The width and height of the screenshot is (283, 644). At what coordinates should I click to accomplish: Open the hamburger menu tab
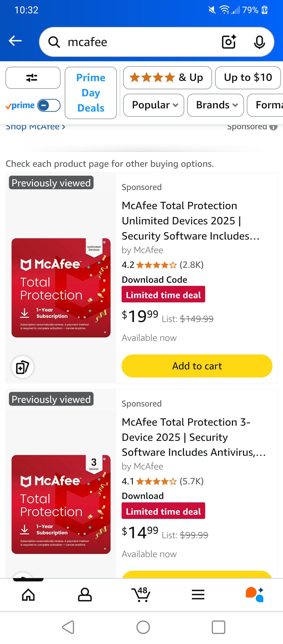[x=198, y=595]
